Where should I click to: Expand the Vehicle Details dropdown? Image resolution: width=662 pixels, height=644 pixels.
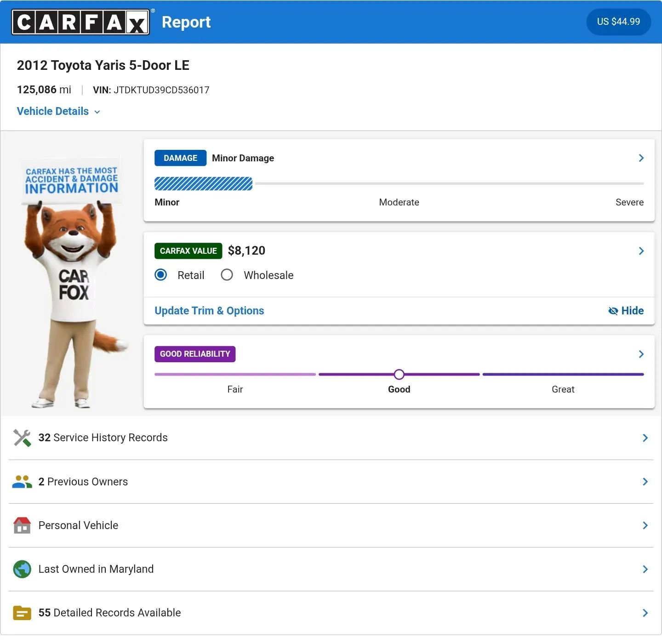point(58,111)
